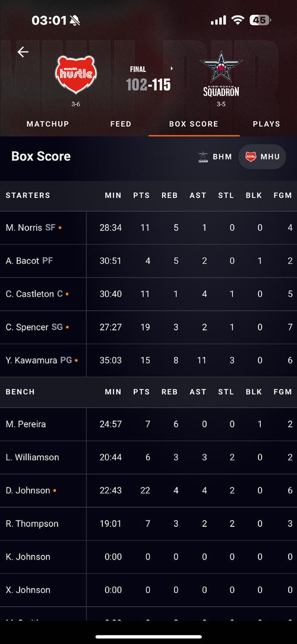This screenshot has height=644, width=297.
Task: Tap the PTS column header in Starters
Action: (141, 196)
